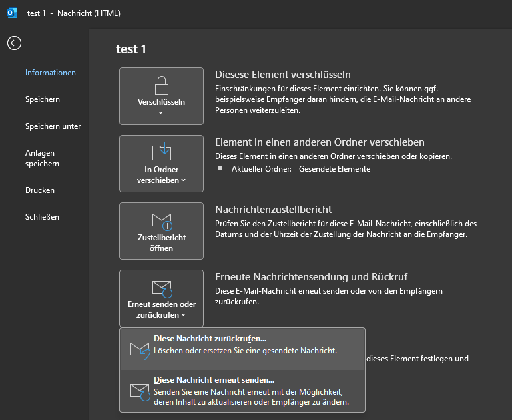The width and height of the screenshot is (512, 420).
Task: Expand the Verschlüsseln dropdown chevron
Action: coord(160,112)
